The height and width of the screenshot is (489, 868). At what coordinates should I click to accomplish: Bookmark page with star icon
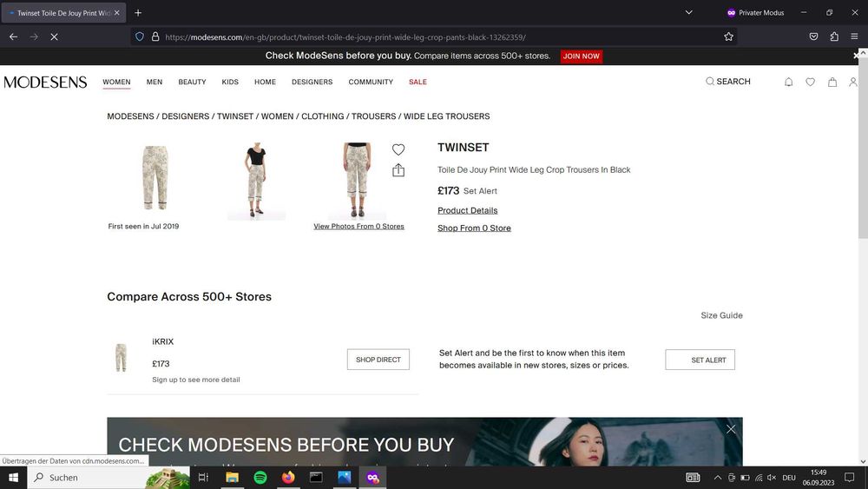point(728,36)
